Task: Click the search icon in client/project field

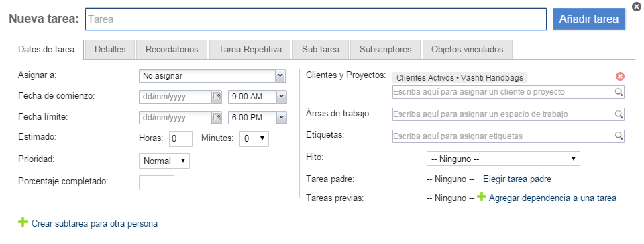Action: [619, 92]
